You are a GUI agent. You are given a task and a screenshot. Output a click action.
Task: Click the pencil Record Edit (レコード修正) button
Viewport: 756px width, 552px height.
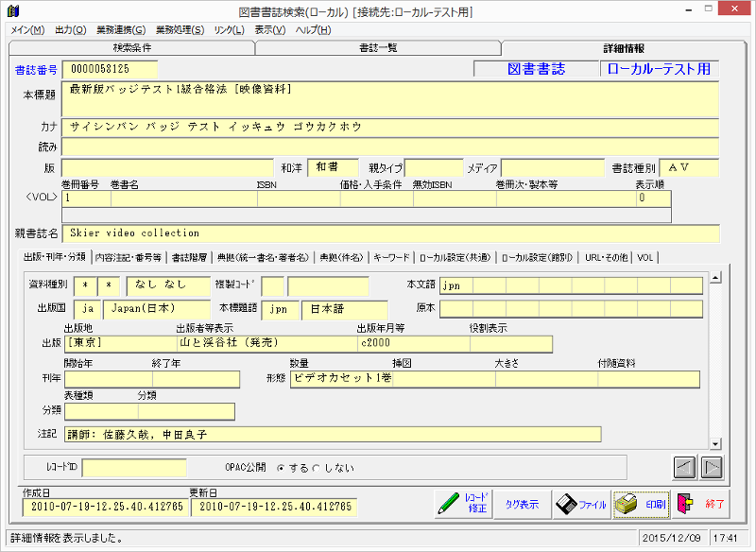[463, 505]
